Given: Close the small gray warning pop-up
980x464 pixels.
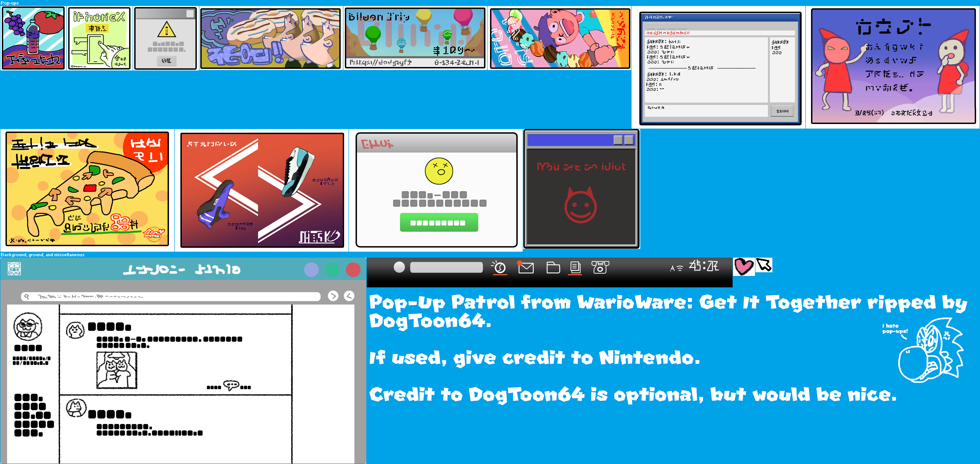Looking at the screenshot, I should point(190,14).
